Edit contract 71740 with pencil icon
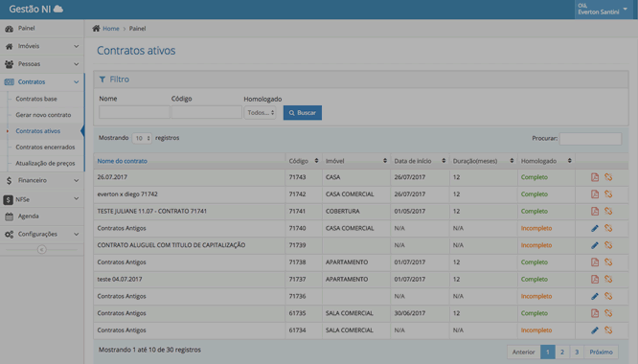 click(595, 229)
